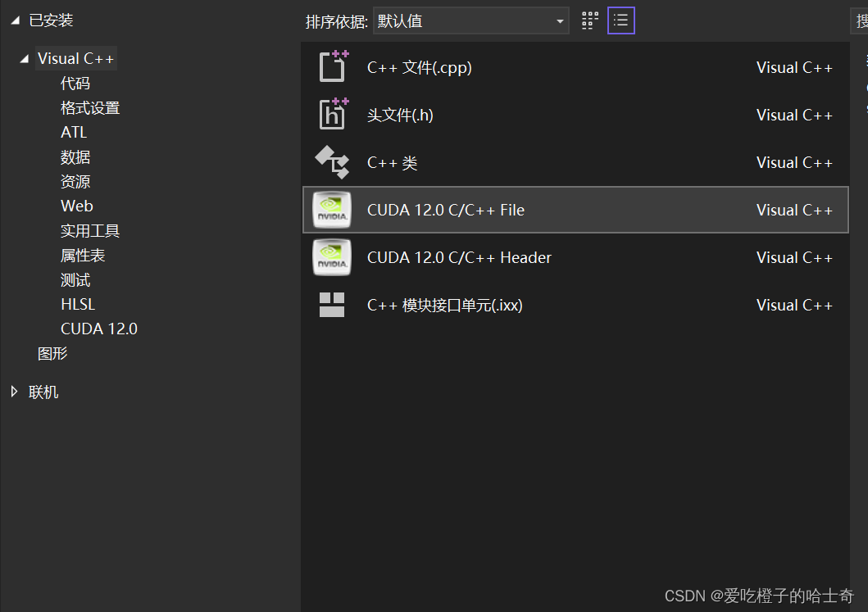
Task: Select the ATL category
Action: [74, 132]
